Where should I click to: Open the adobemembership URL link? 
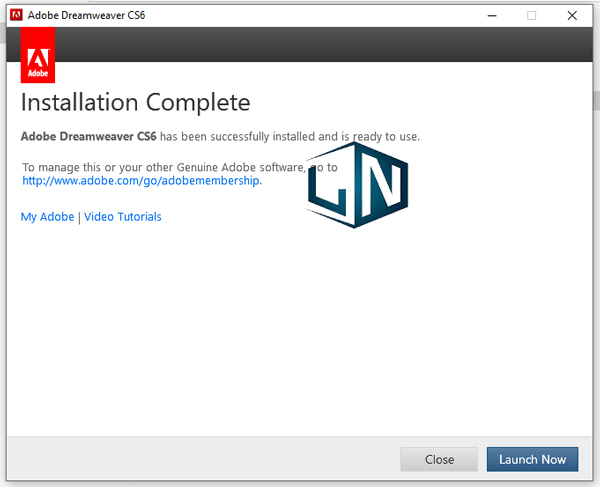(x=141, y=181)
